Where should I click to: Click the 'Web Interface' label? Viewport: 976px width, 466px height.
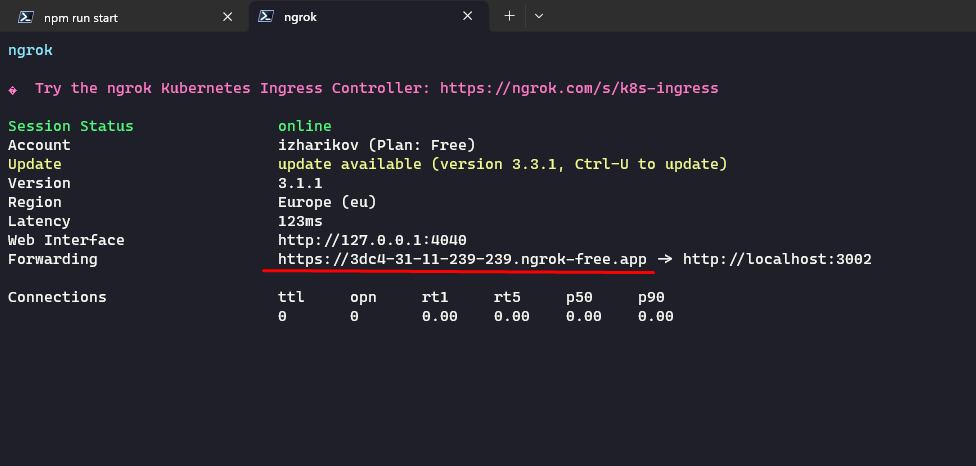[x=66, y=240]
